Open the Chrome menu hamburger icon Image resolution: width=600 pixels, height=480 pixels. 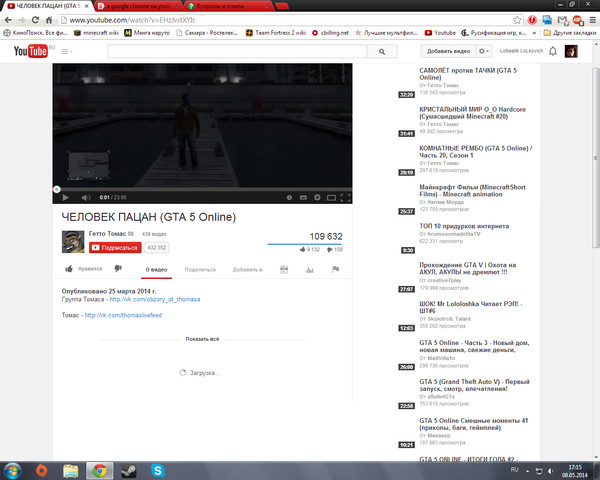pyautogui.click(x=592, y=20)
